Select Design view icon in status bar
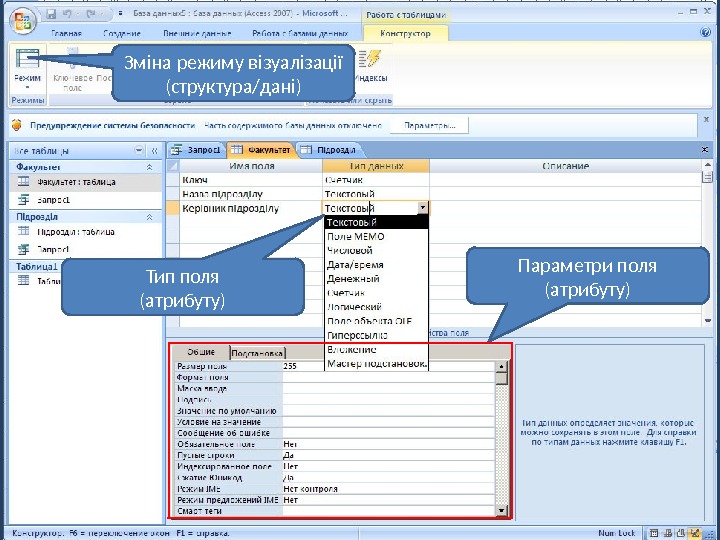 coord(695,533)
